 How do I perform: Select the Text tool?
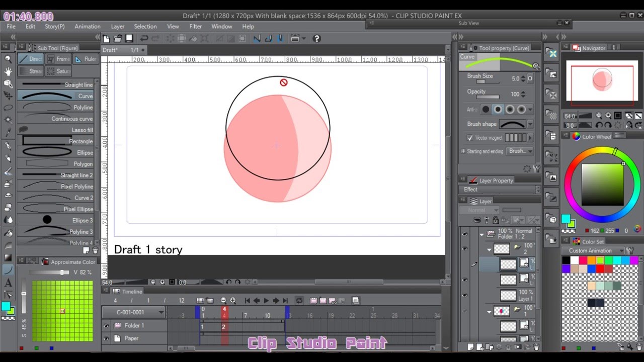coord(8,283)
